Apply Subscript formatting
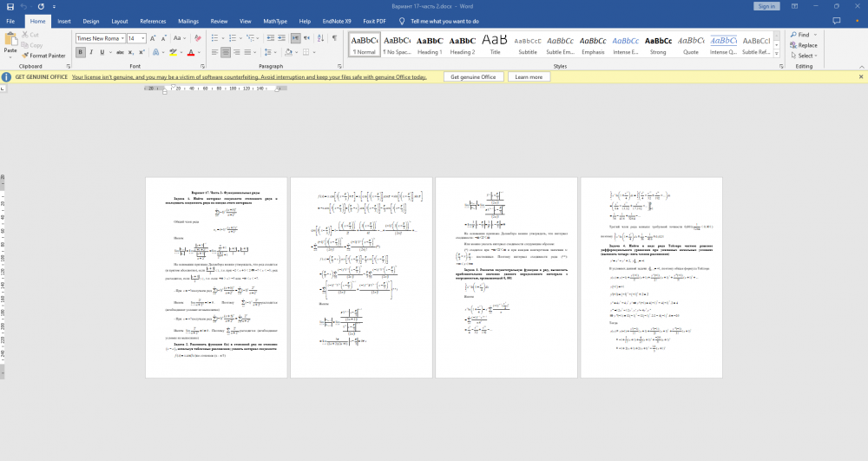This screenshot has width=868, height=461. [131, 52]
